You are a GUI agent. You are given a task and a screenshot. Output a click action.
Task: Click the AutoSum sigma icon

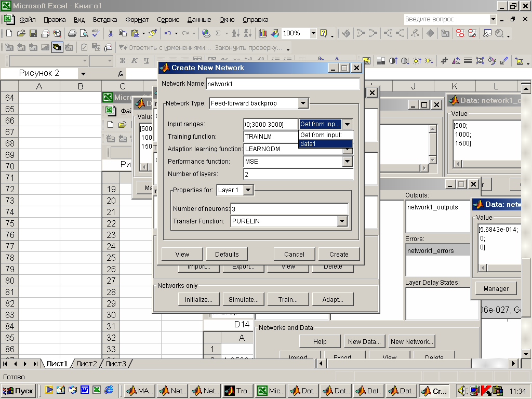click(218, 33)
